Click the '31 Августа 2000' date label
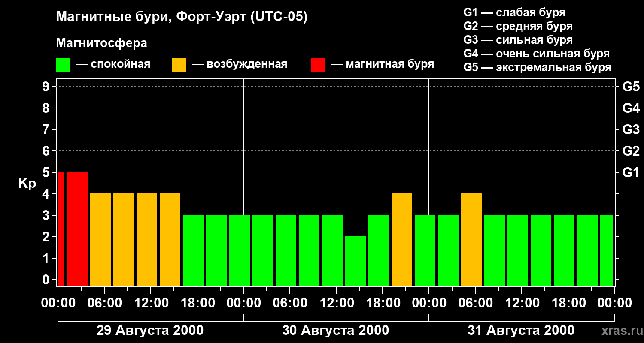Image resolution: width=644 pixels, height=343 pixels. tap(521, 331)
